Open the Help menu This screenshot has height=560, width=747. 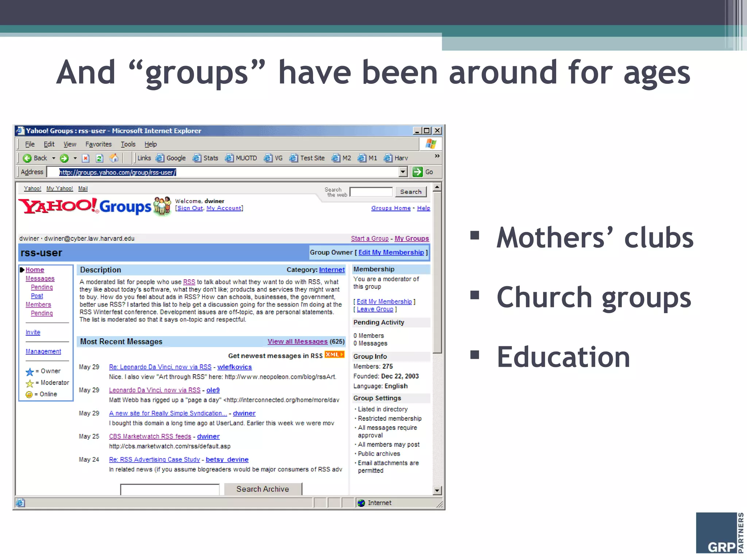tap(150, 144)
